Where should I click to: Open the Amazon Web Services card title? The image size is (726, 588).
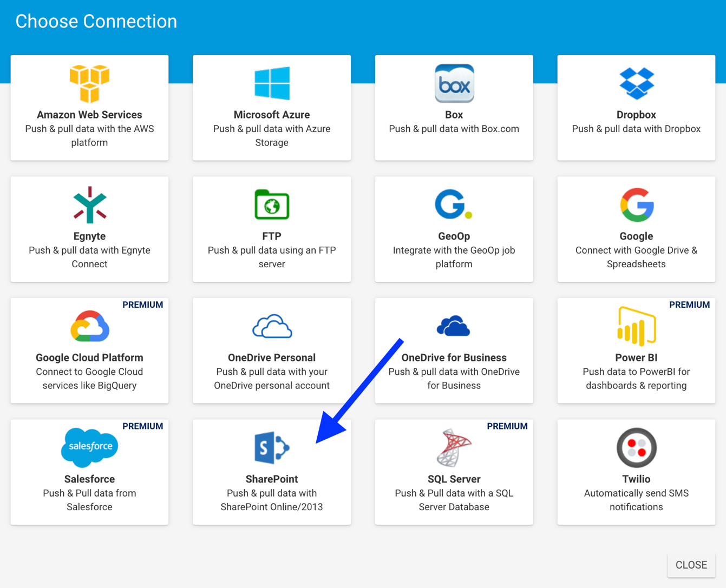[89, 115]
